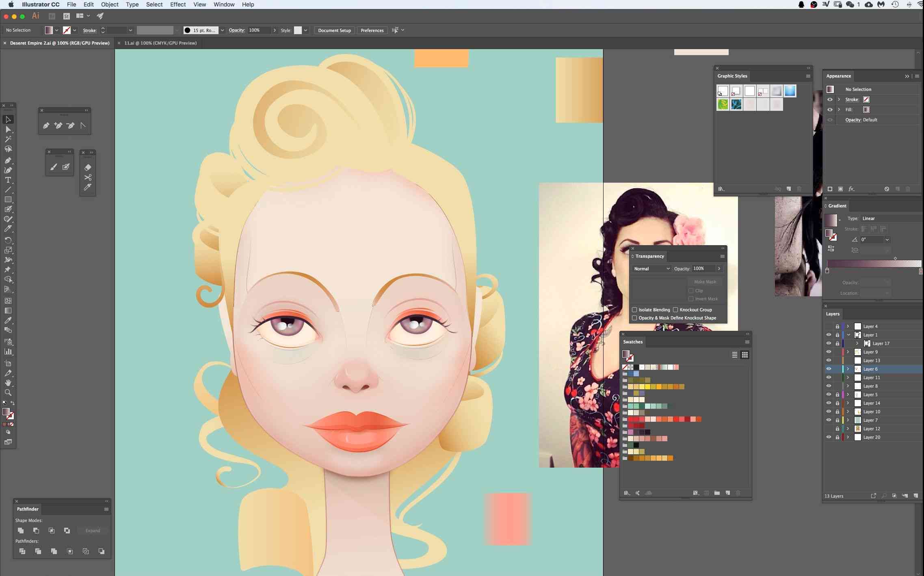Open the Object menu
The width and height of the screenshot is (924, 576).
[110, 5]
